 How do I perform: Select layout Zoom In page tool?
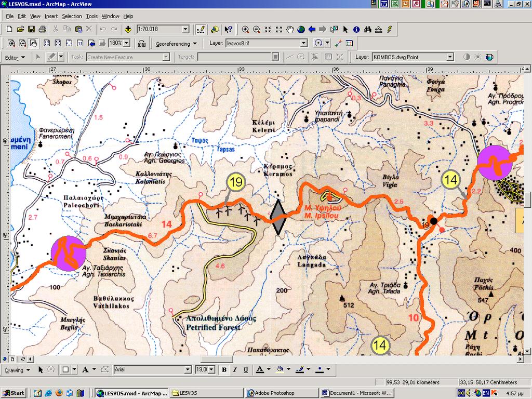(x=11, y=44)
